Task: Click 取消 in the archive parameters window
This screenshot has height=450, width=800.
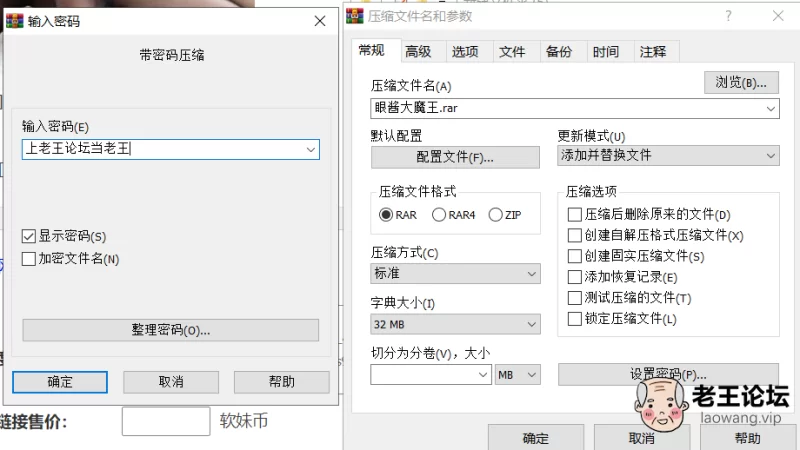Action: point(642,438)
